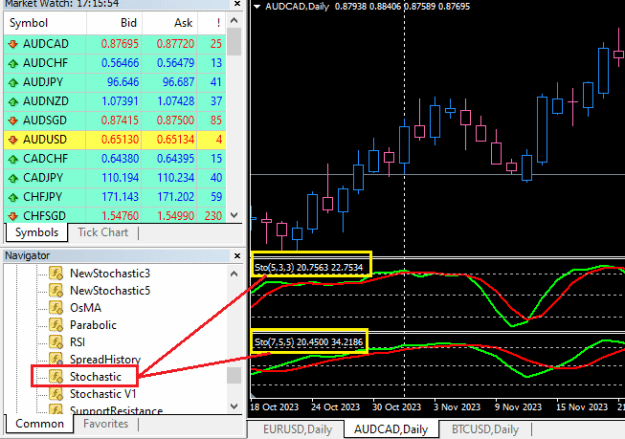This screenshot has width=625, height=439.
Task: Click the Navigator scroll down arrow
Action: coord(234,406)
